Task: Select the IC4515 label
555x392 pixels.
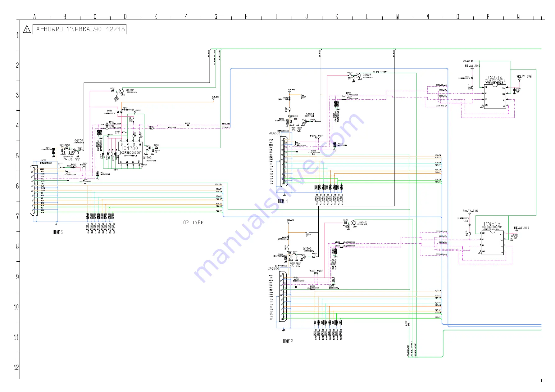Action: click(492, 224)
